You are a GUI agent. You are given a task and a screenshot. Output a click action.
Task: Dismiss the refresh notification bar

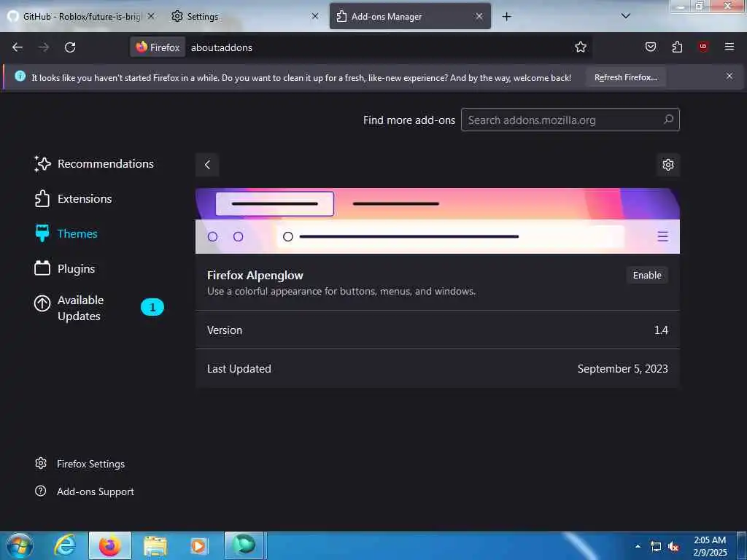click(x=729, y=76)
